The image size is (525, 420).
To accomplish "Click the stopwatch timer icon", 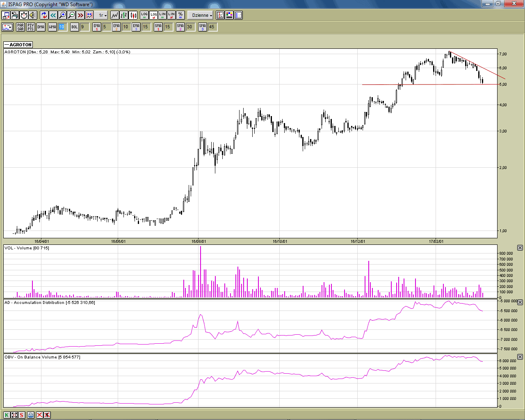I will click(x=24, y=15).
